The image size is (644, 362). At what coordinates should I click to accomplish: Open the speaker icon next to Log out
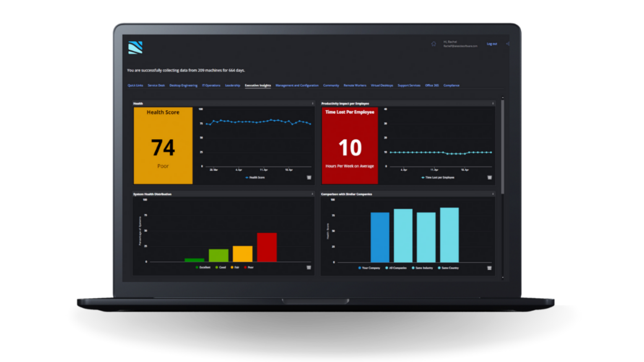point(508,44)
